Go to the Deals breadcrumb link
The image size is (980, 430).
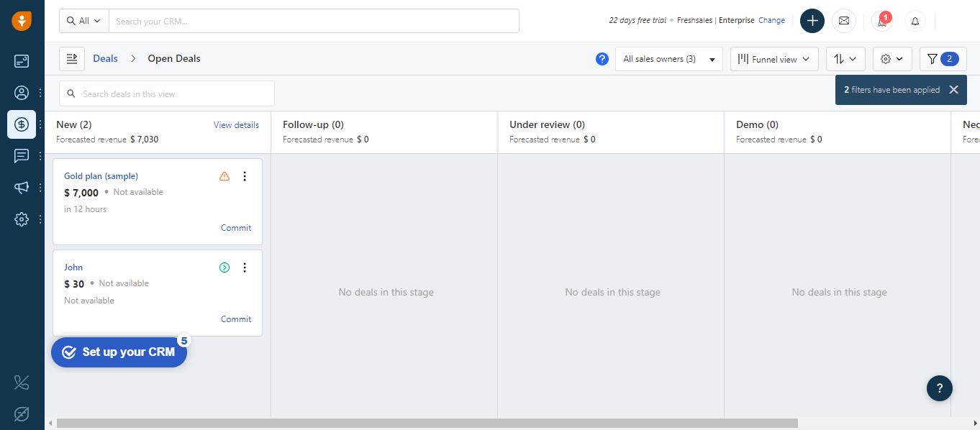(105, 59)
